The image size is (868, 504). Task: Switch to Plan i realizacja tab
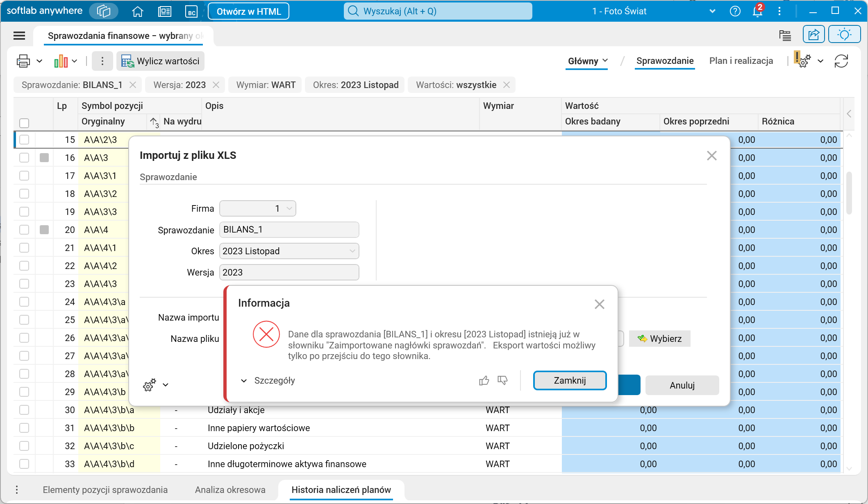click(x=741, y=61)
